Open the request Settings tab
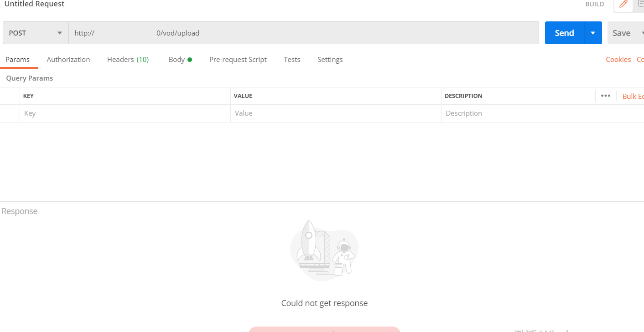 (x=330, y=60)
